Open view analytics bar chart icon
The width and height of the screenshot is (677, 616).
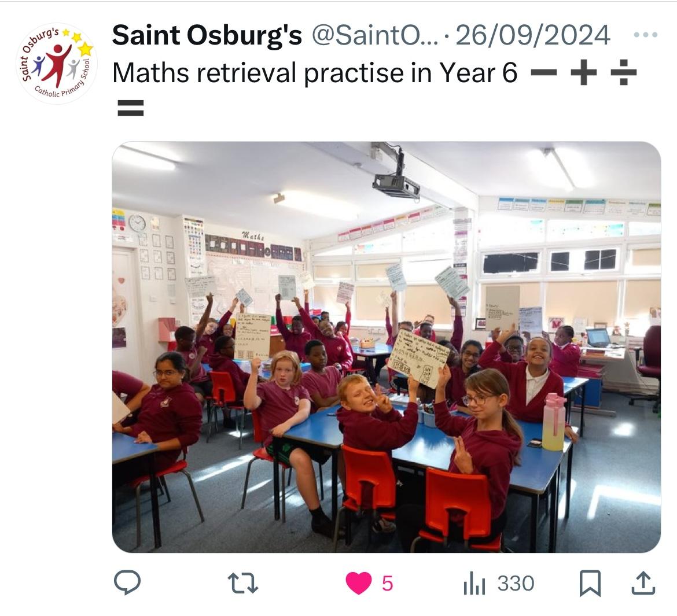pyautogui.click(x=474, y=584)
